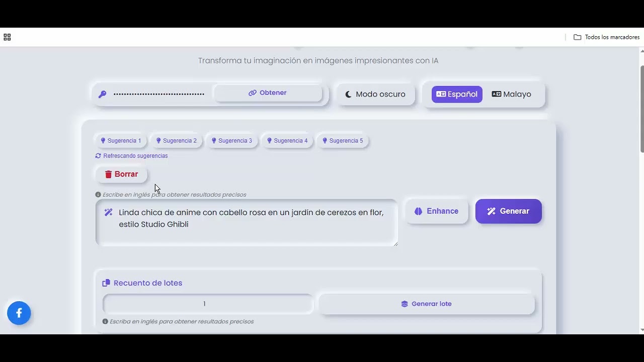
Task: Start image creation with Generar
Action: coord(509,211)
